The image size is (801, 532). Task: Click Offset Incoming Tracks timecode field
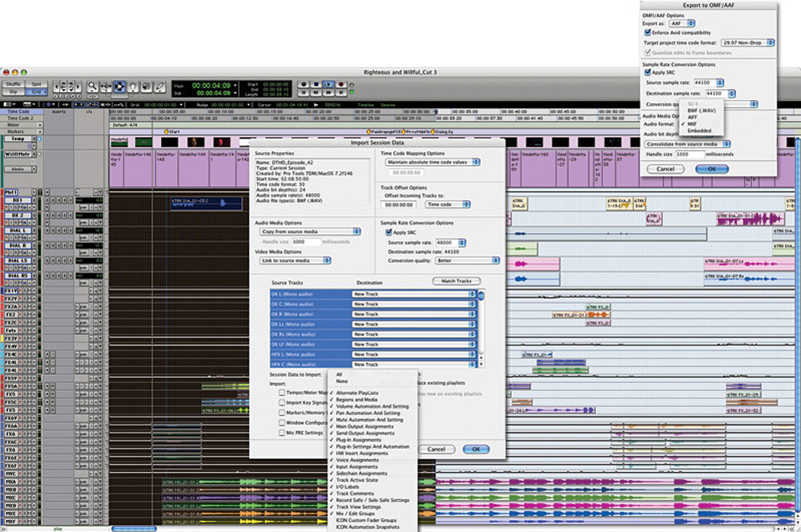398,204
